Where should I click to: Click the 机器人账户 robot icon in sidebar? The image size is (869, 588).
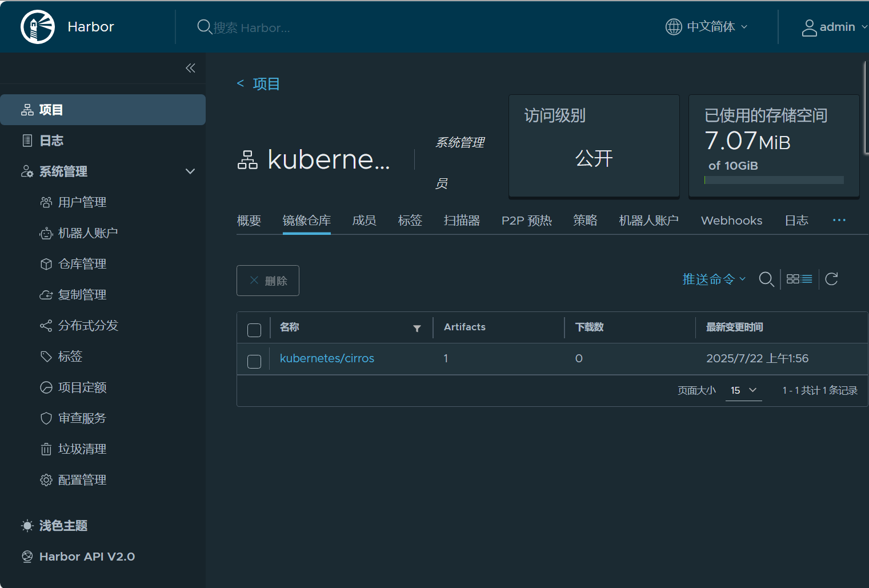46,233
